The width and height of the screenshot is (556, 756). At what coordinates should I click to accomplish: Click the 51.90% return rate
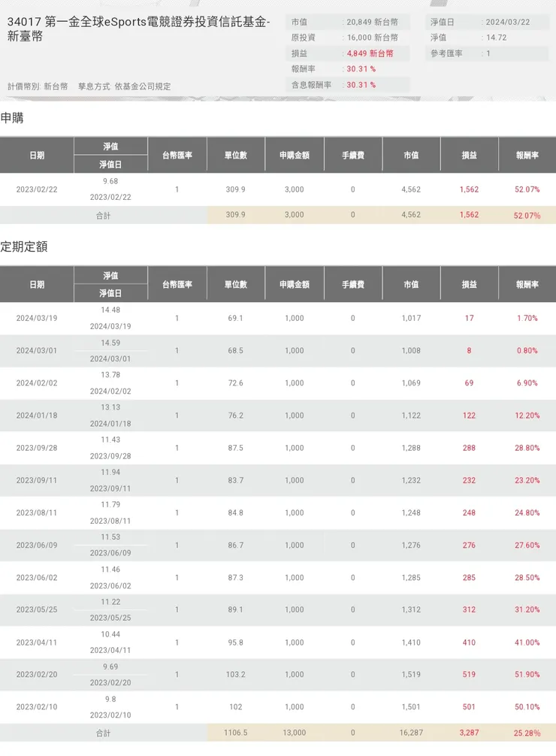pyautogui.click(x=527, y=674)
